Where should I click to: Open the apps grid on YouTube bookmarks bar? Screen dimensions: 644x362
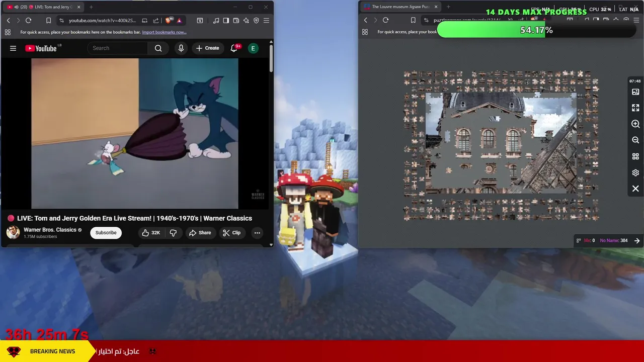(8, 32)
